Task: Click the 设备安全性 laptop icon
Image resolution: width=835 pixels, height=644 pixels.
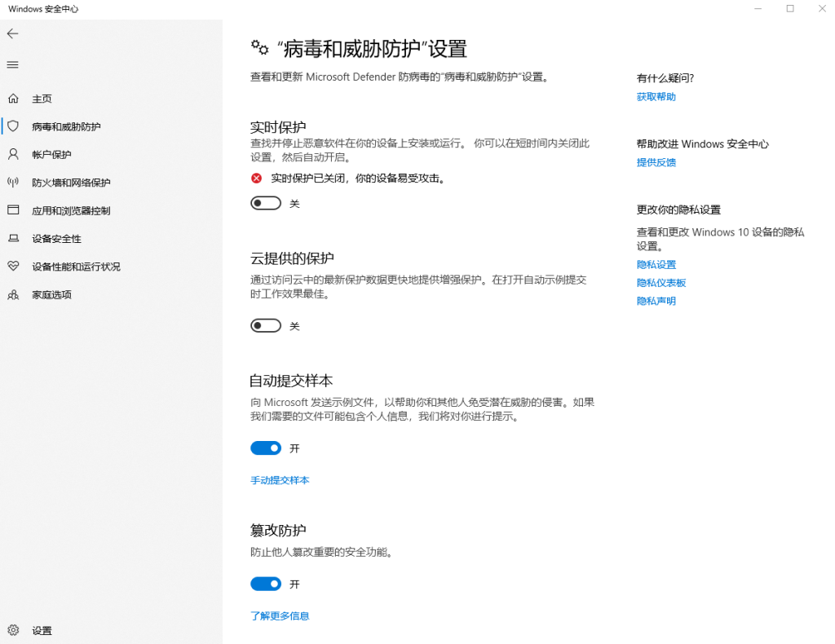Action: click(14, 238)
